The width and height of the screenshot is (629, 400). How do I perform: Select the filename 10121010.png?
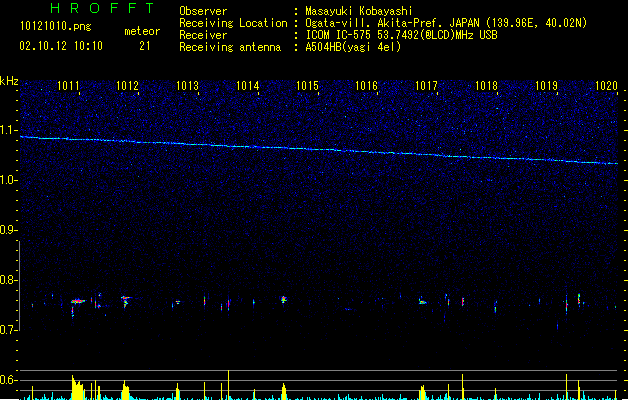56,26
